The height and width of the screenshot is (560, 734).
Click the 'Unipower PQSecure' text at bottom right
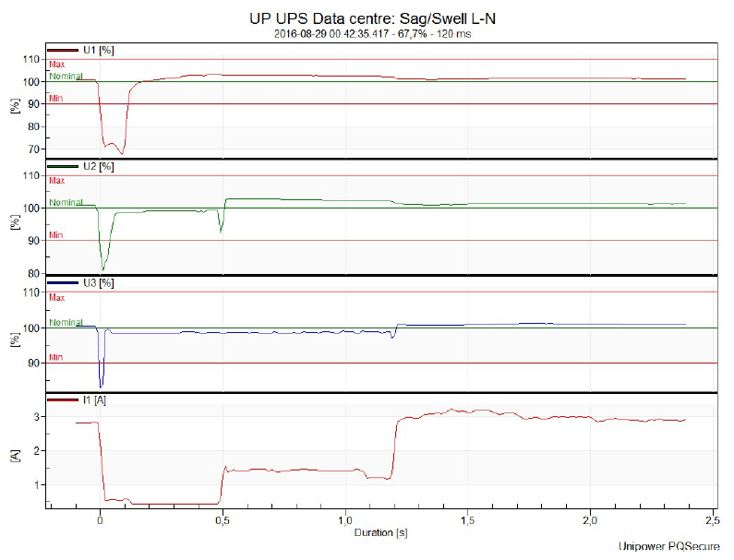coord(670,548)
